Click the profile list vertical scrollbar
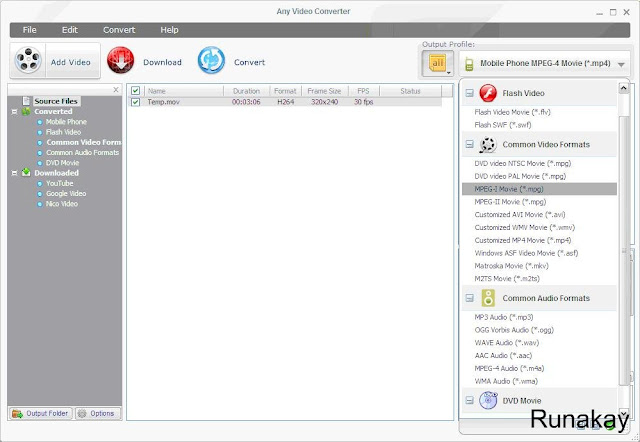The image size is (640, 442). 623,250
